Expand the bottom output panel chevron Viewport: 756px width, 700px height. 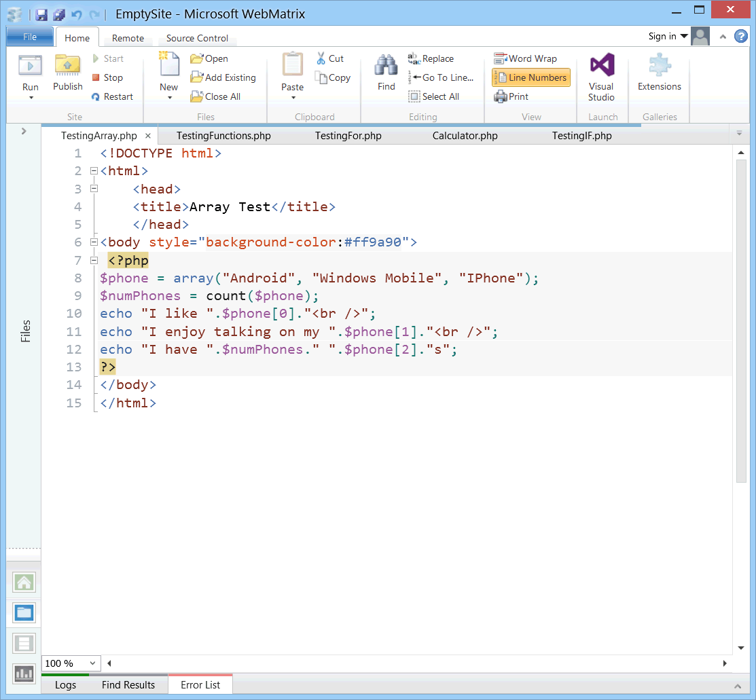[738, 686]
